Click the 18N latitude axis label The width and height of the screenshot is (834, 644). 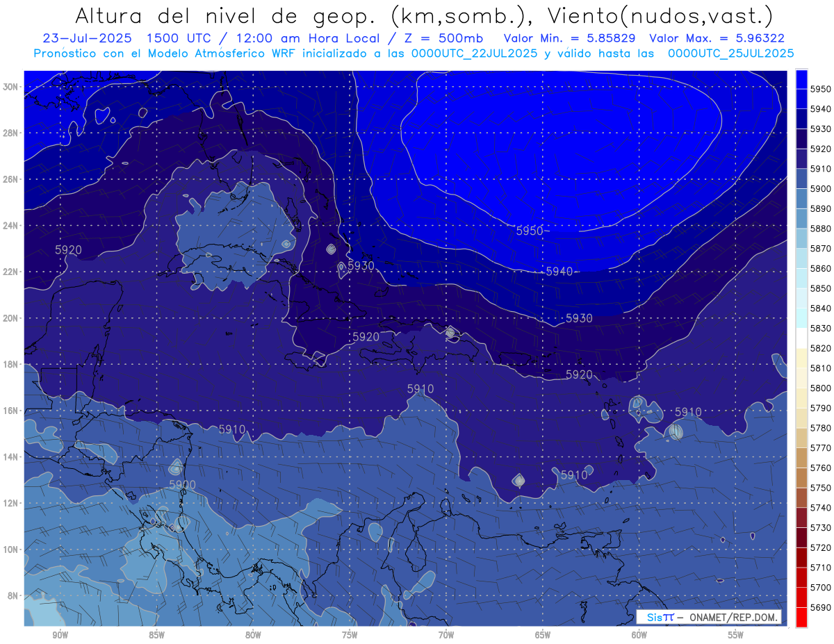[x=10, y=365]
